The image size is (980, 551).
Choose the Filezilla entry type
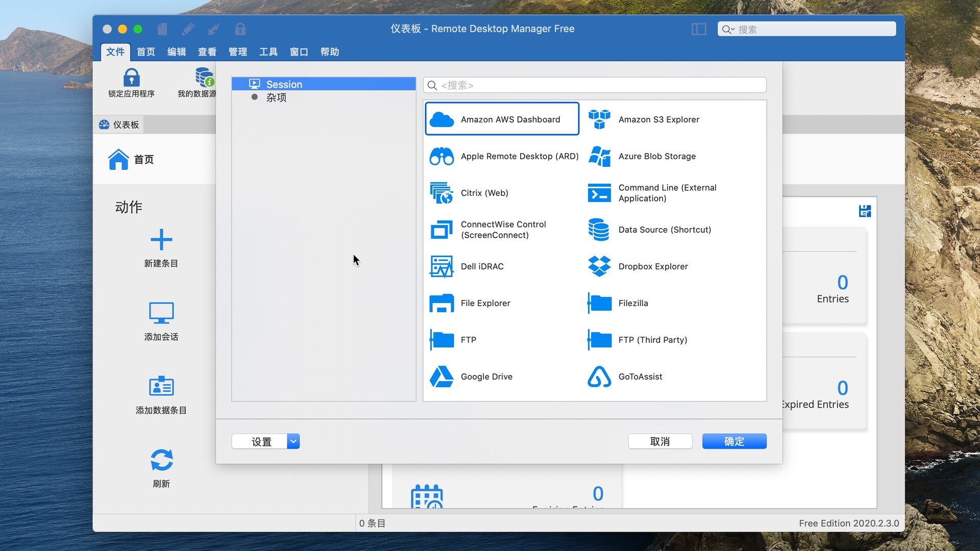[633, 303]
